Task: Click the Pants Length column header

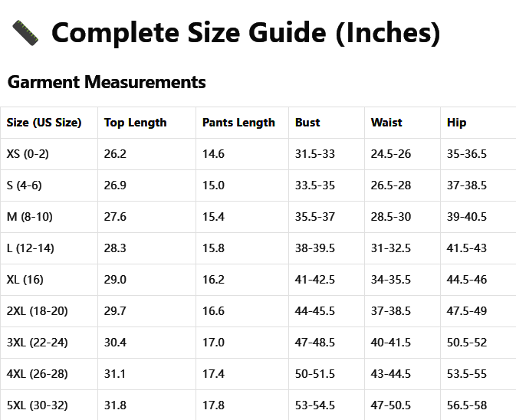Action: click(x=238, y=123)
